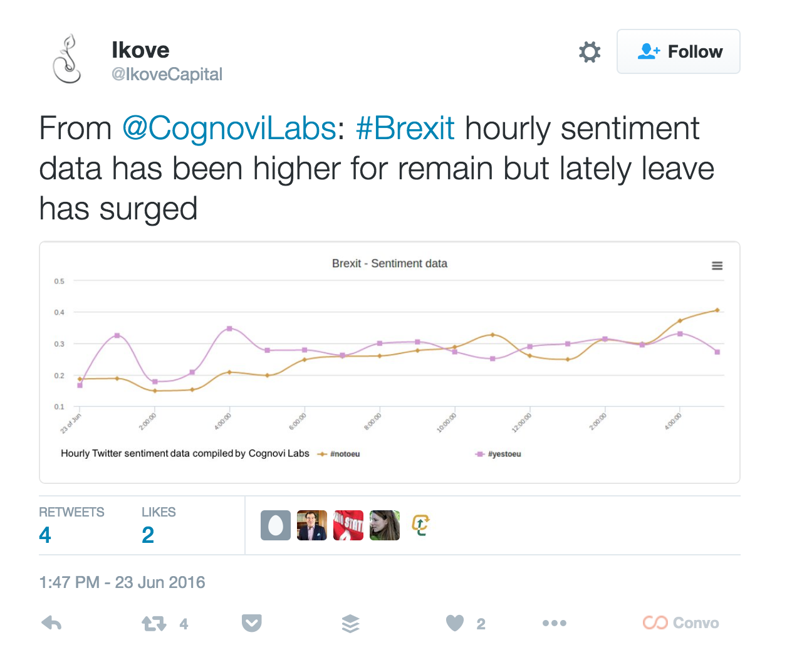Click the Follow button
787x672 pixels.
pos(679,51)
